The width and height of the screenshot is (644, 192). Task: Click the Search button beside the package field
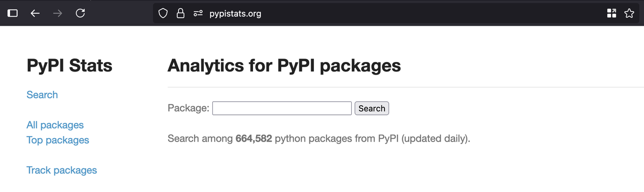click(x=372, y=108)
